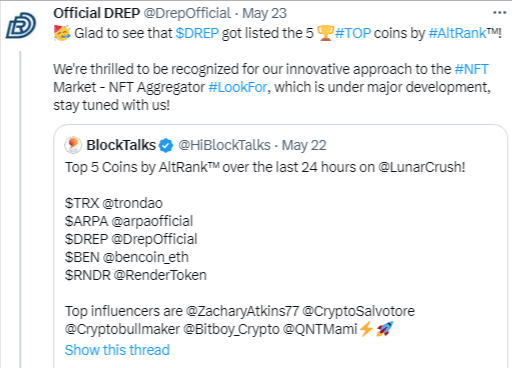Open the Official DREP display name
The height and width of the screenshot is (368, 512).
point(97,13)
